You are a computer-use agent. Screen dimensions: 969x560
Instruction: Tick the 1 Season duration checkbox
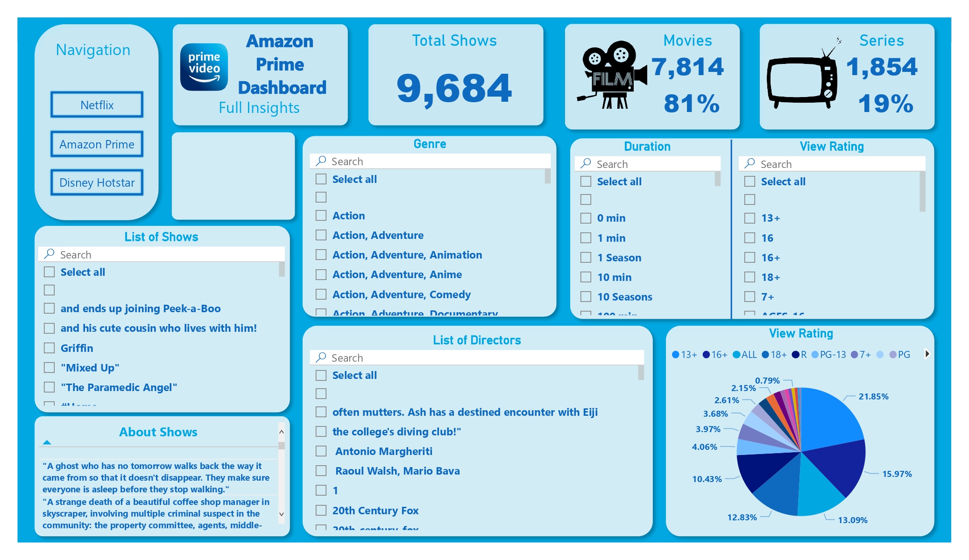tap(586, 258)
